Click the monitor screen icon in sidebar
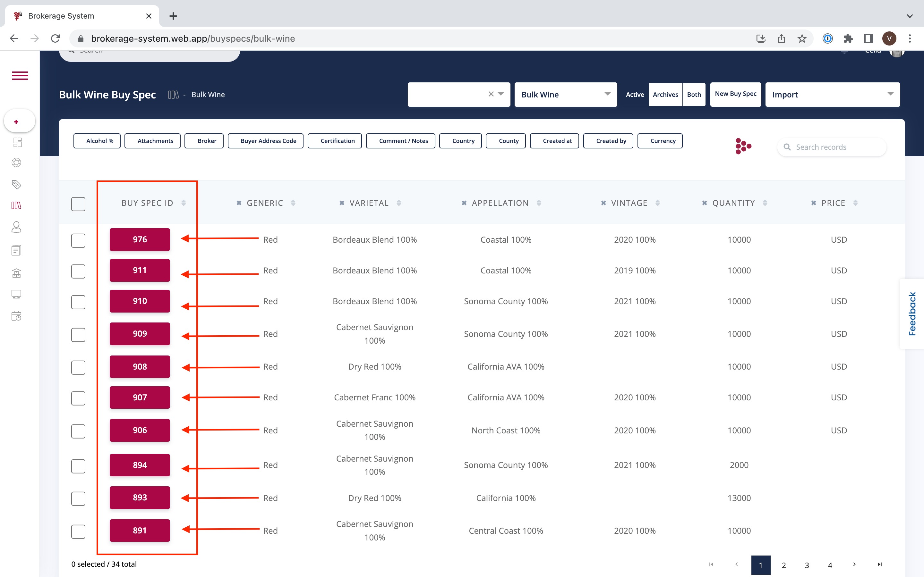Viewport: 924px width, 577px height. [x=16, y=294]
